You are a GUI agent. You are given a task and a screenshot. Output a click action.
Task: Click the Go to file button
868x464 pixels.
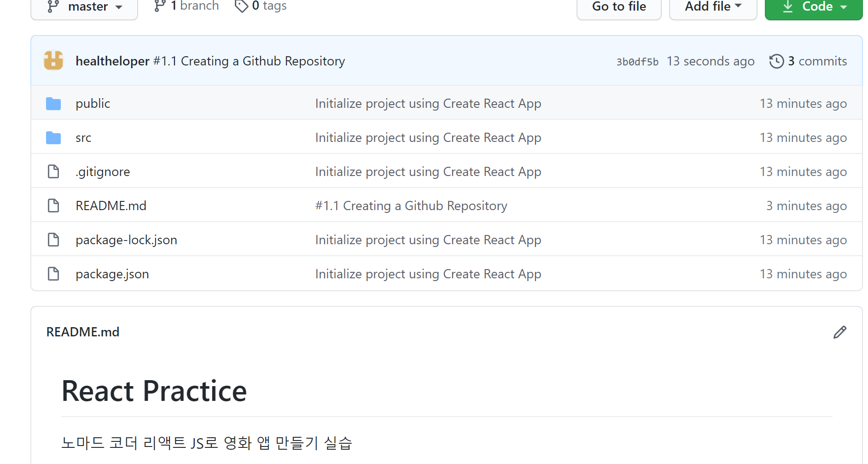tap(619, 7)
